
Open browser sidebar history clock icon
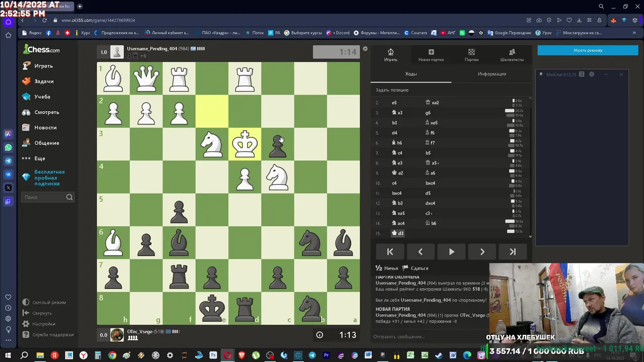[x=8, y=308]
